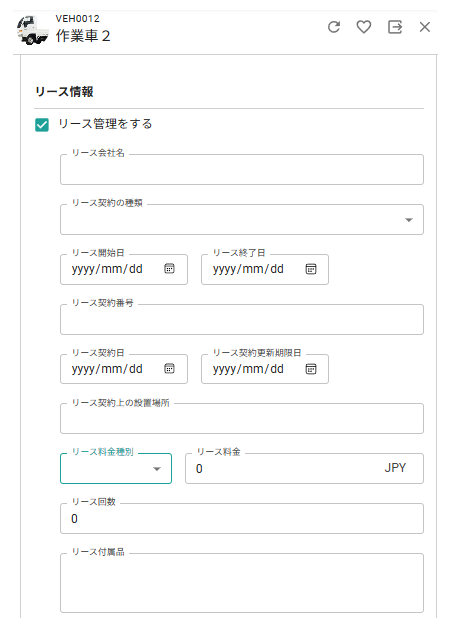Focus the リース付属品 text area
Viewport: 453px width, 635px height.
pos(242,583)
